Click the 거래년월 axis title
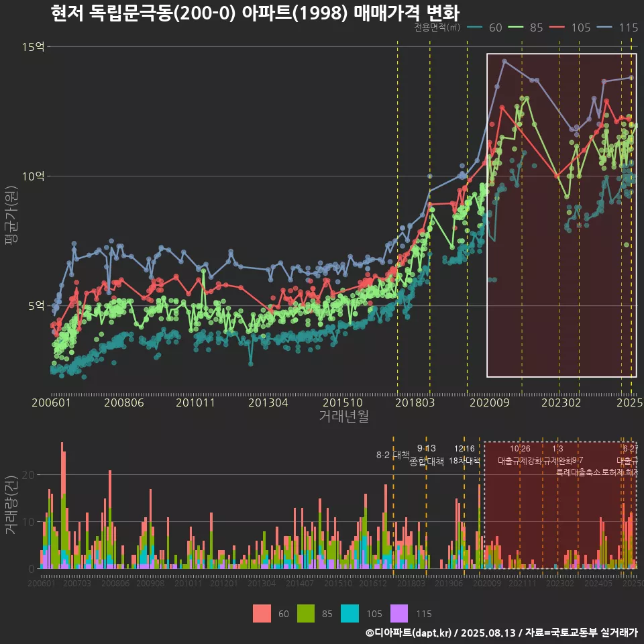Screen dimensions: 644x644 343,416
